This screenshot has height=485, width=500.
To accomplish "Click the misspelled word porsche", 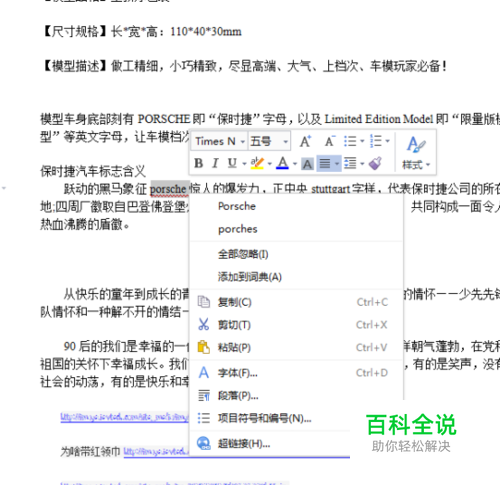I will point(168,189).
